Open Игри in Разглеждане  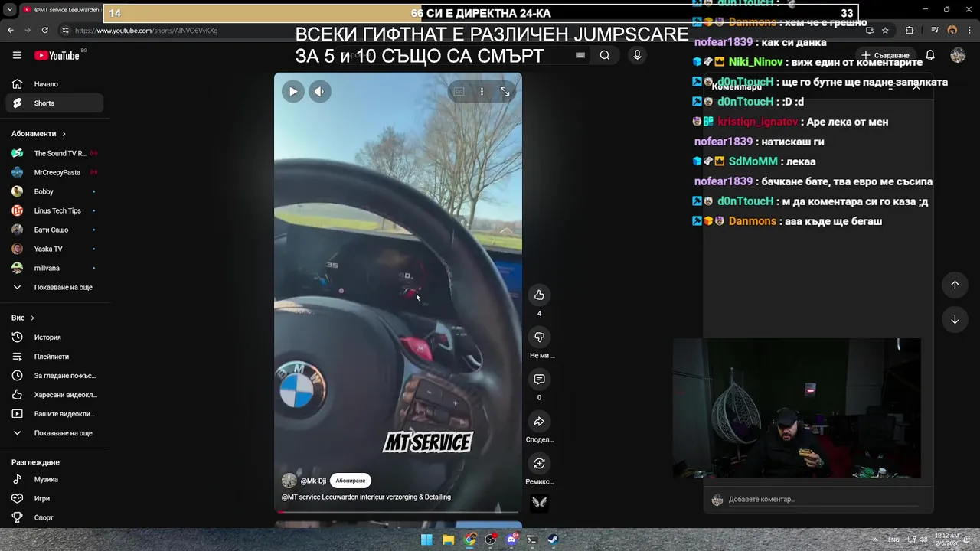pyautogui.click(x=55, y=498)
